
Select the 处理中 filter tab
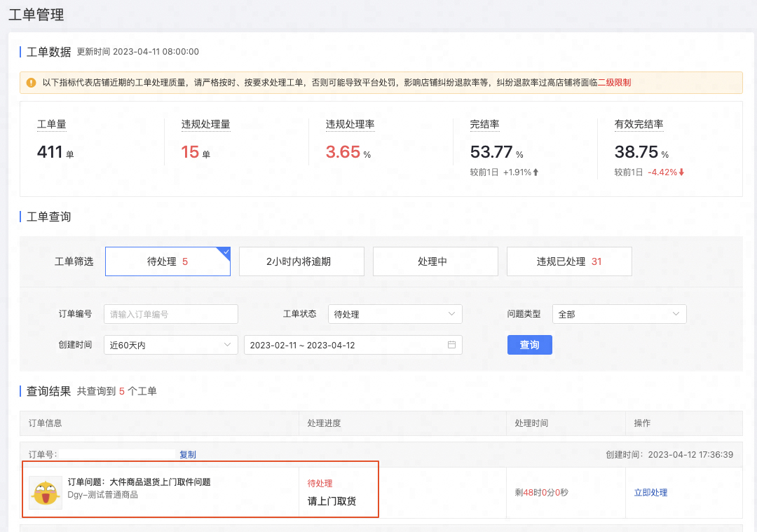click(x=435, y=261)
